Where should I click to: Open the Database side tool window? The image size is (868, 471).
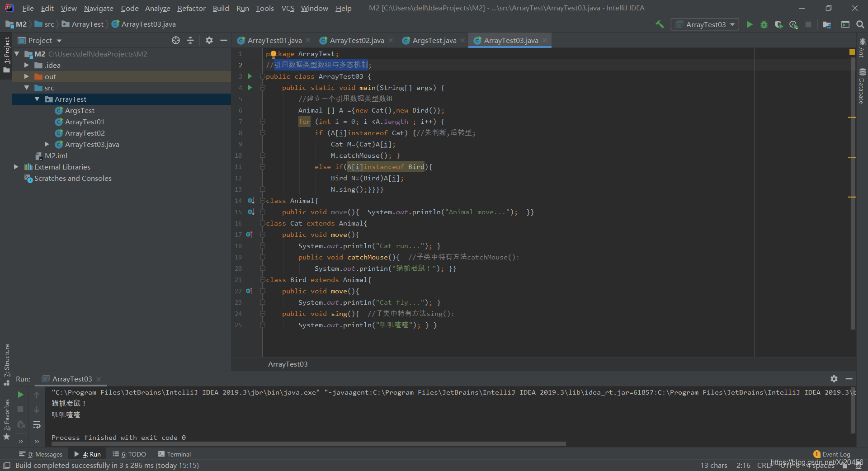click(862, 86)
